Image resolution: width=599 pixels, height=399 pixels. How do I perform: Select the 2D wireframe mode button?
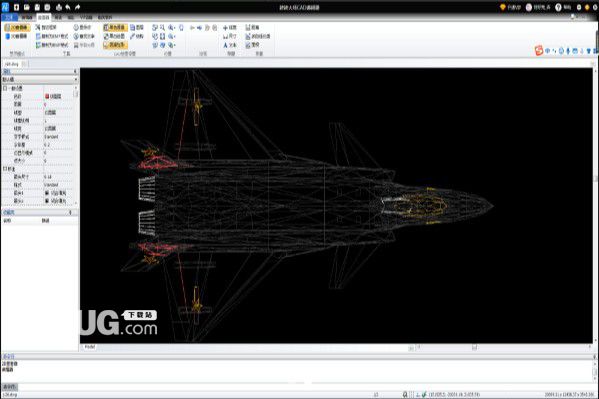[17, 28]
